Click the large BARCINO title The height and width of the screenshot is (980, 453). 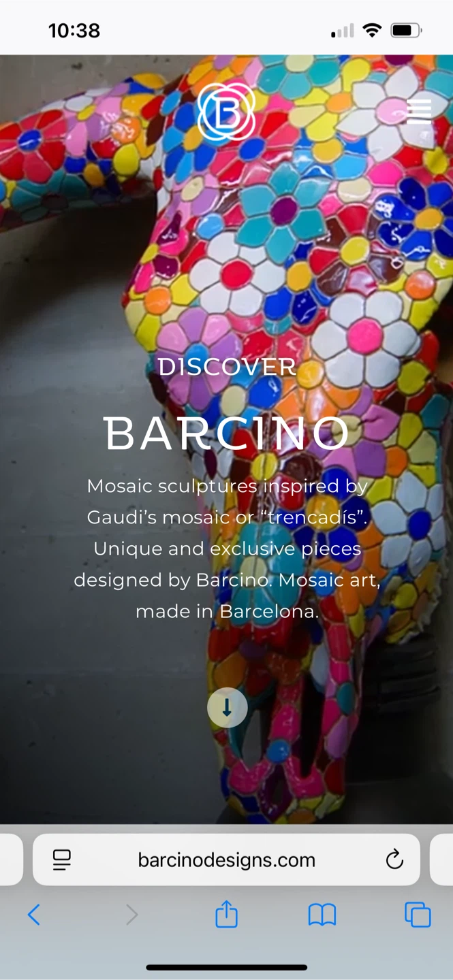(x=227, y=434)
